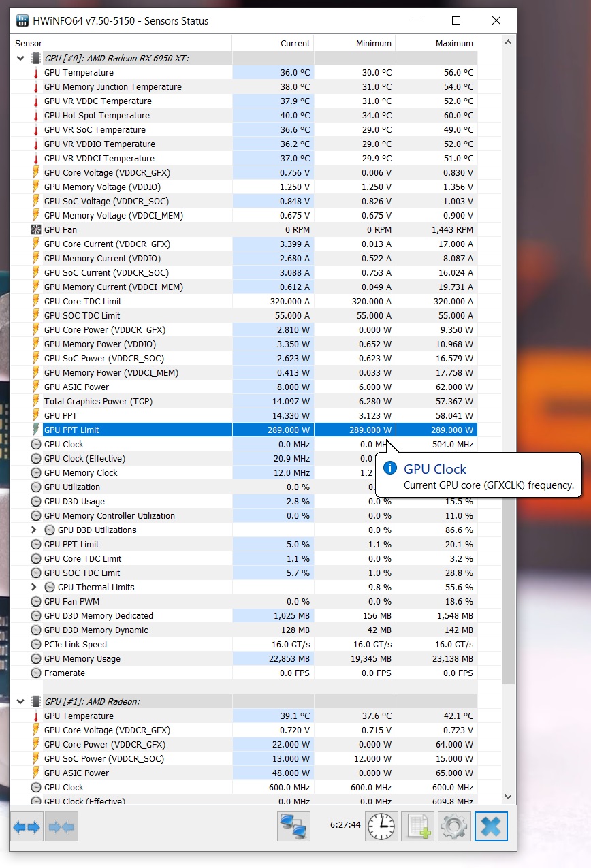591x868 pixels.
Task: Click chip icon of GPU [#0] header
Action: tap(36, 58)
